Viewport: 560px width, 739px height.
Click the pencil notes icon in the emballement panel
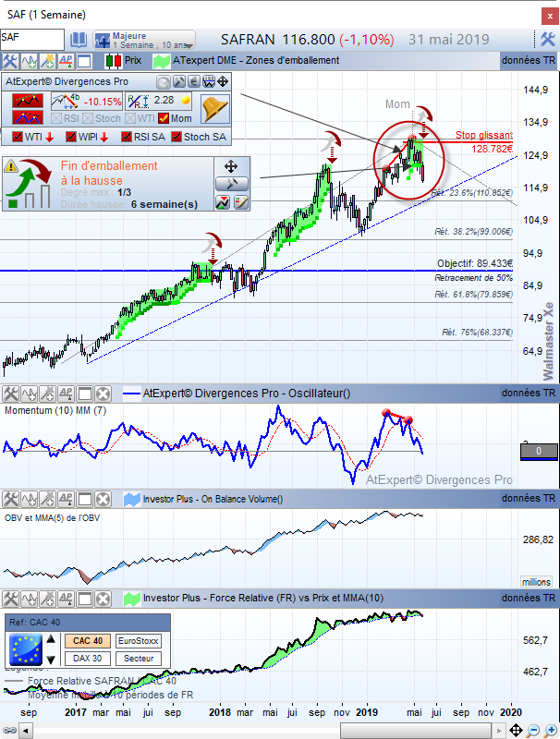[241, 202]
